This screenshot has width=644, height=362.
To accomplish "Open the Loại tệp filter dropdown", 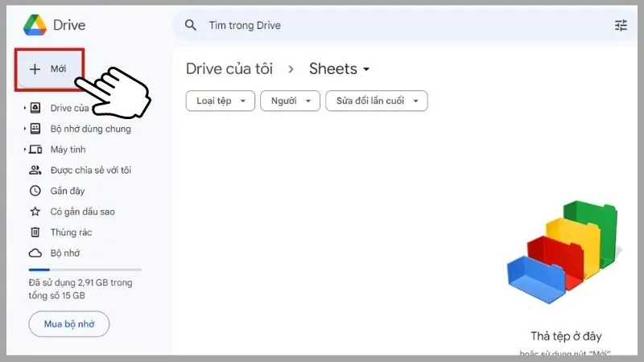I will pyautogui.click(x=221, y=101).
